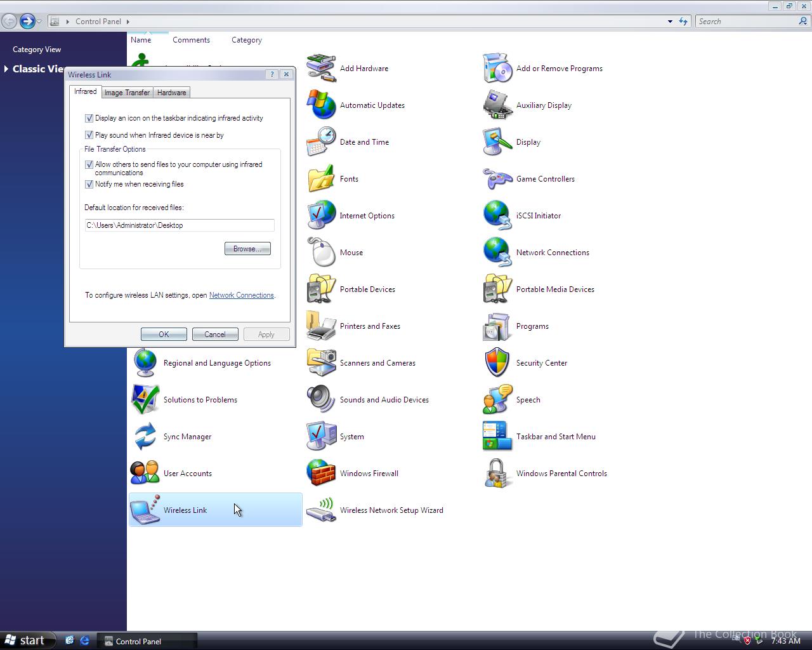Open the Speech icon

497,400
